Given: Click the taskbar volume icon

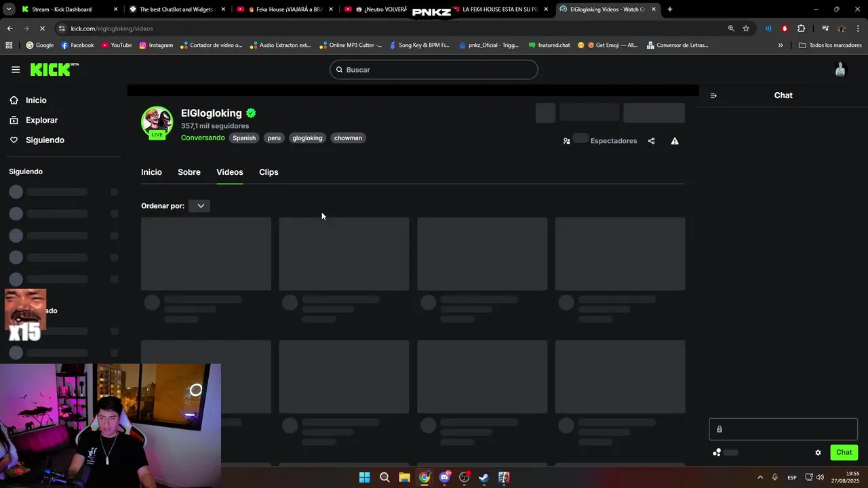Looking at the screenshot, I should click(820, 477).
